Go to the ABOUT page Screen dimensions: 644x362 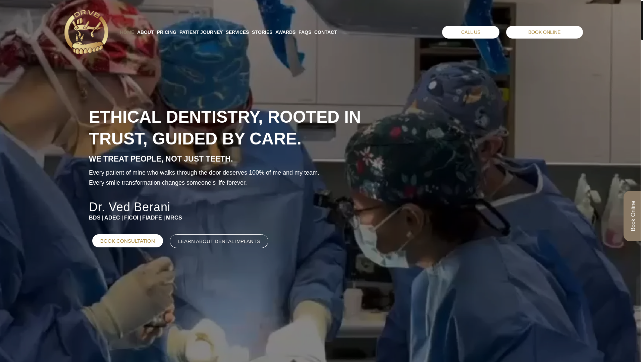146,32
